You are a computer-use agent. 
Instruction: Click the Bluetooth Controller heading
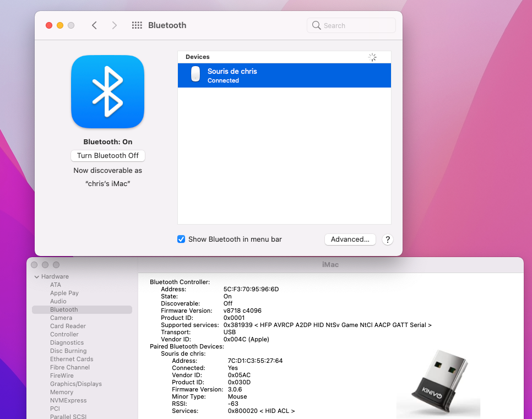(180, 282)
